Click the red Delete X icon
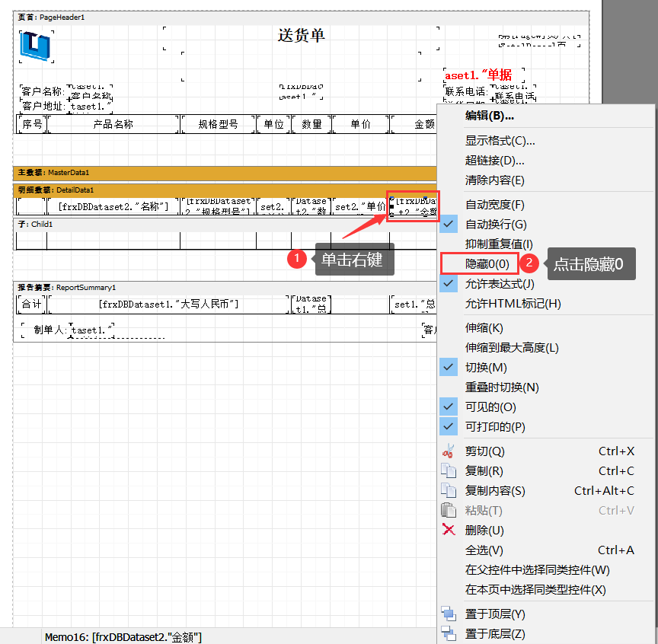 pyautogui.click(x=448, y=530)
